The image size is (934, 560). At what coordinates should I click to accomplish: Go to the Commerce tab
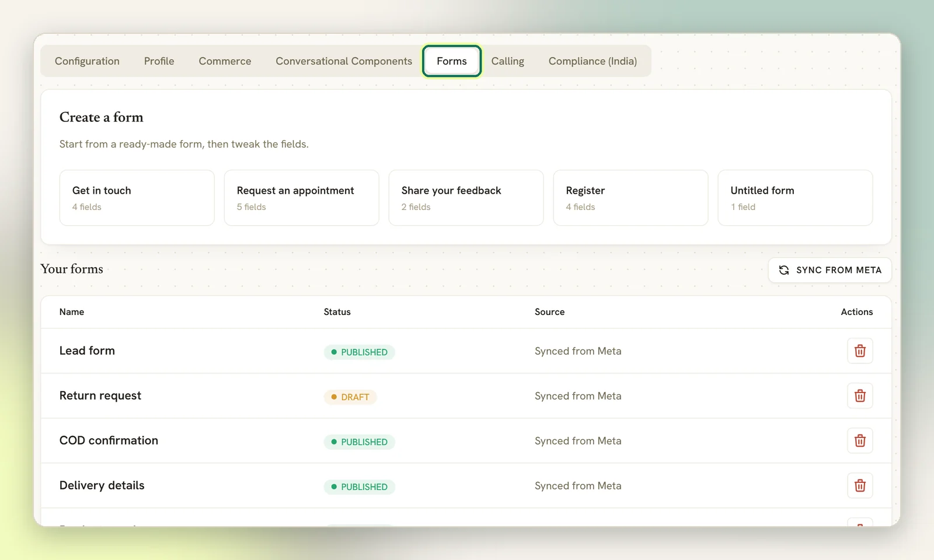[225, 61]
